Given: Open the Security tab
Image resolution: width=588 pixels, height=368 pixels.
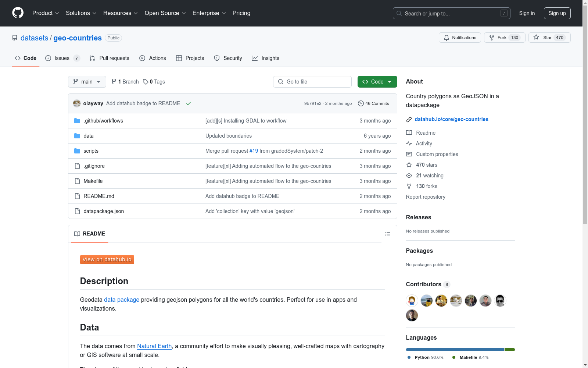Looking at the screenshot, I should point(228,58).
